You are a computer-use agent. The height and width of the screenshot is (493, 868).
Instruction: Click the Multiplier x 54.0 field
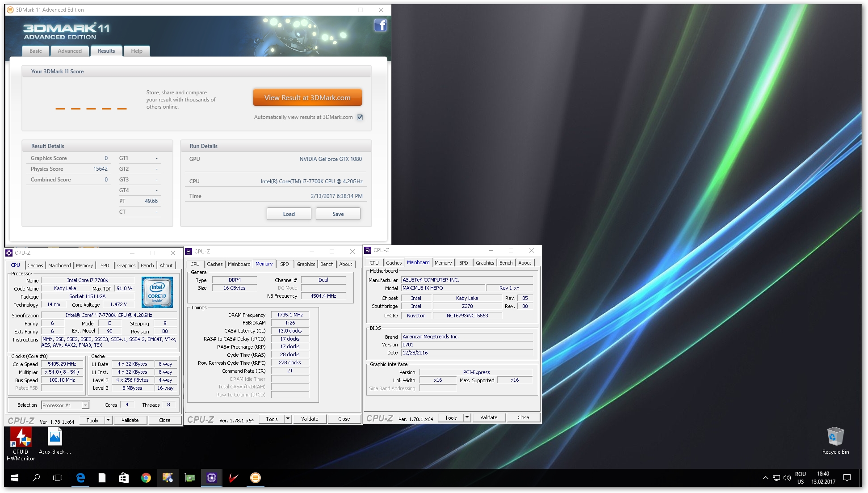[x=62, y=372]
